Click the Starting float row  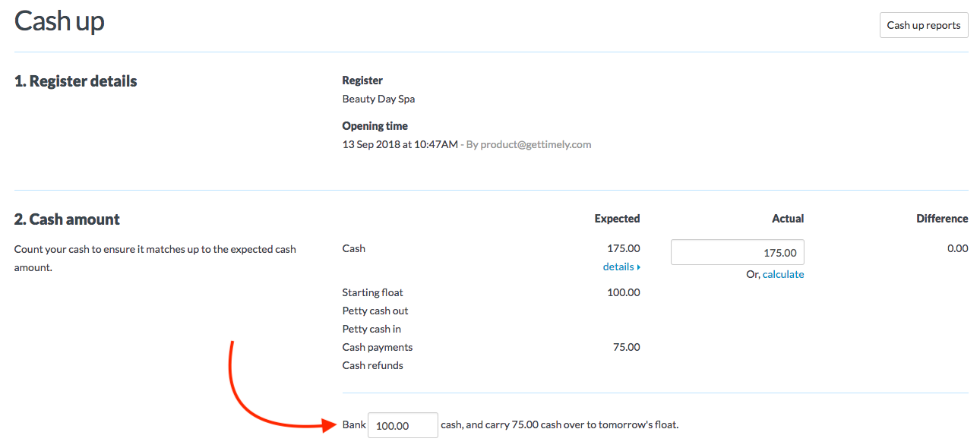pos(372,292)
